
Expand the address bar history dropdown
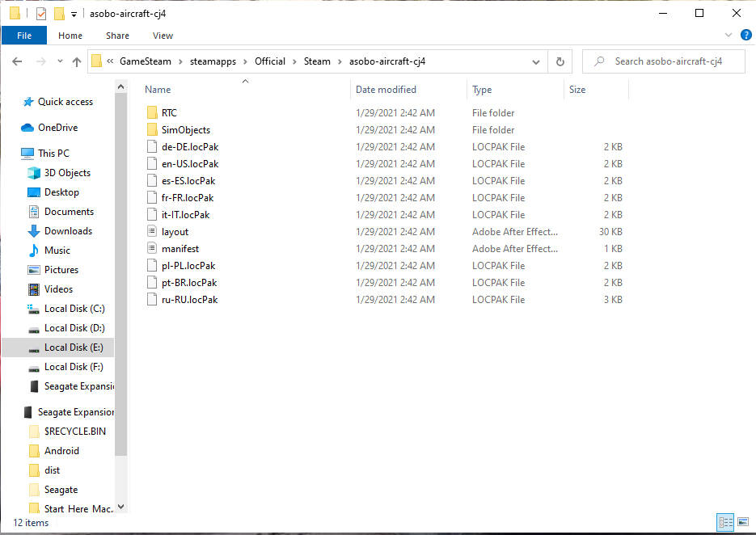point(535,61)
